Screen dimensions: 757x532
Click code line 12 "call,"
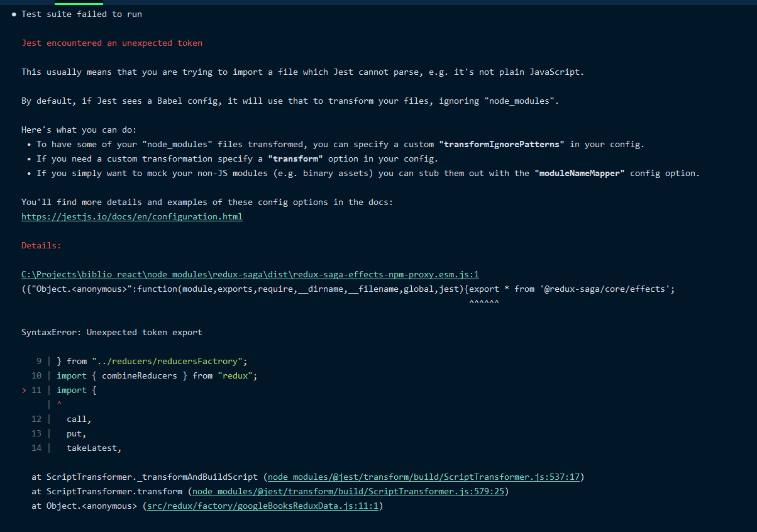pyautogui.click(x=79, y=419)
